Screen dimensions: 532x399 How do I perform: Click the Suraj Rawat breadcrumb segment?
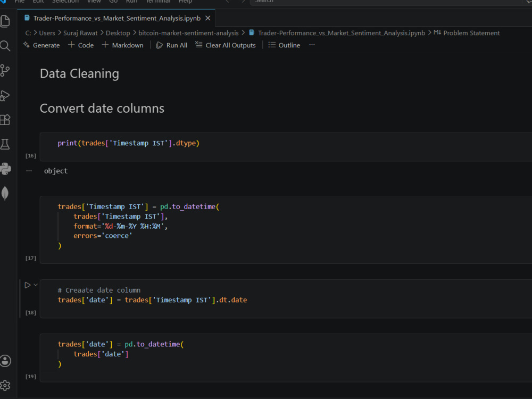(x=80, y=33)
